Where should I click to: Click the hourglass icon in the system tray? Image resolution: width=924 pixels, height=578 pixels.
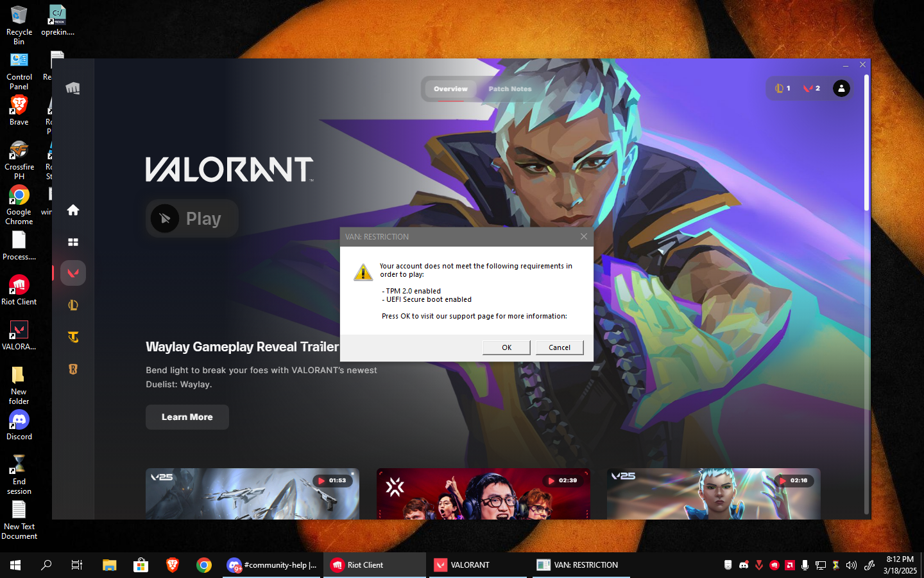[835, 565]
